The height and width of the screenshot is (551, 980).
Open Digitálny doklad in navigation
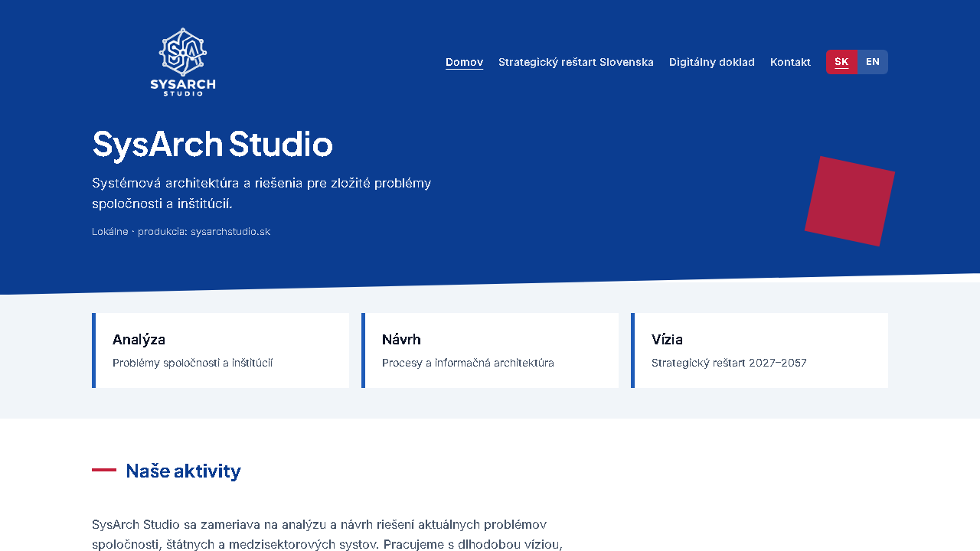[x=712, y=62]
